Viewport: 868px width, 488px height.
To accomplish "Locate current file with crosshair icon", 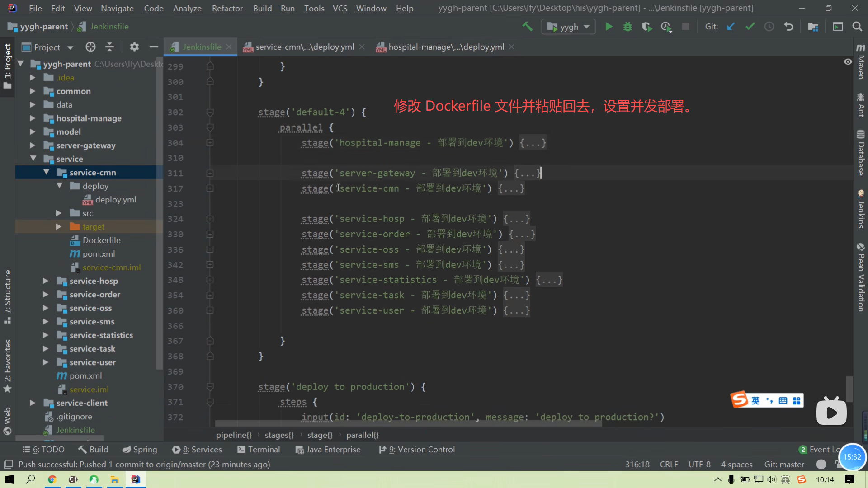I will coord(90,47).
